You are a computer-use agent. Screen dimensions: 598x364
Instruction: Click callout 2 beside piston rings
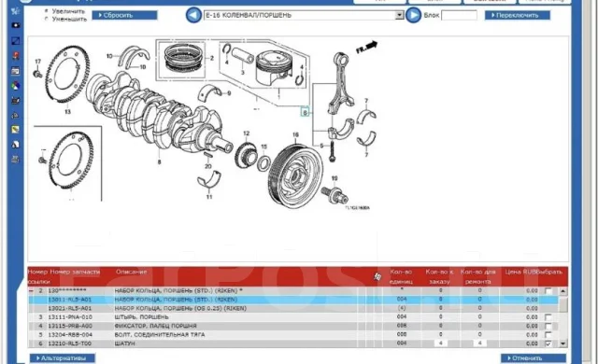212,59
